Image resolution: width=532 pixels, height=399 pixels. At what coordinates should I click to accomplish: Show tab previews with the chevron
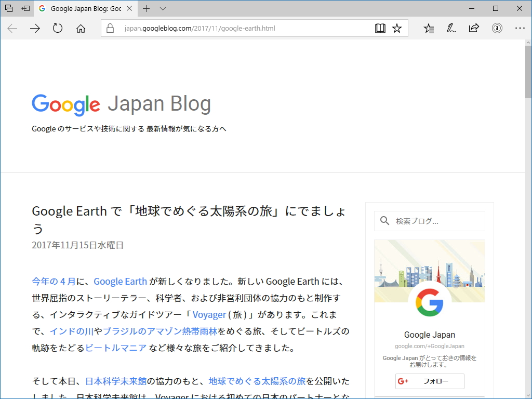point(163,8)
